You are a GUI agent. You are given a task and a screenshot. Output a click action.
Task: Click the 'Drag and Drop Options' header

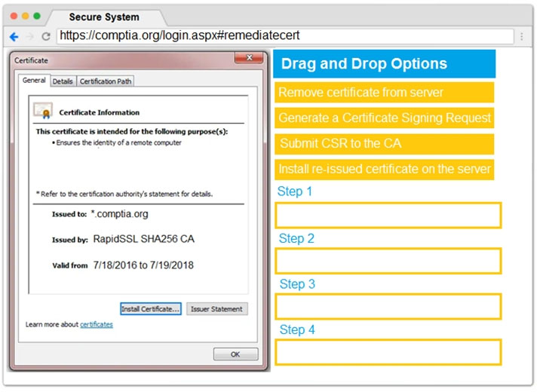384,64
